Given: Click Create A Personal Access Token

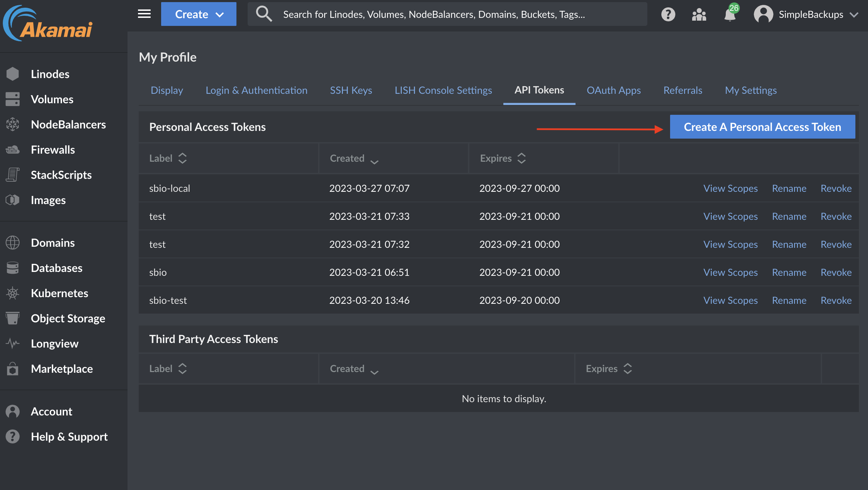Looking at the screenshot, I should [762, 127].
